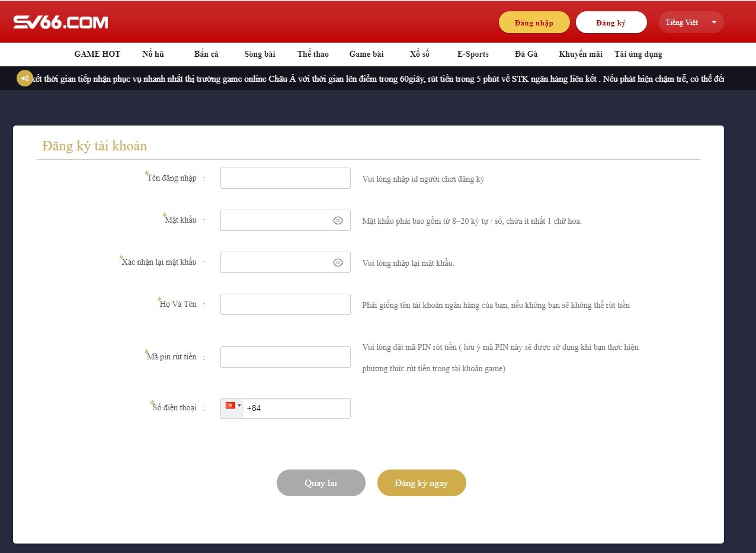Open the Thể thao section
756x553 pixels.
(x=312, y=54)
